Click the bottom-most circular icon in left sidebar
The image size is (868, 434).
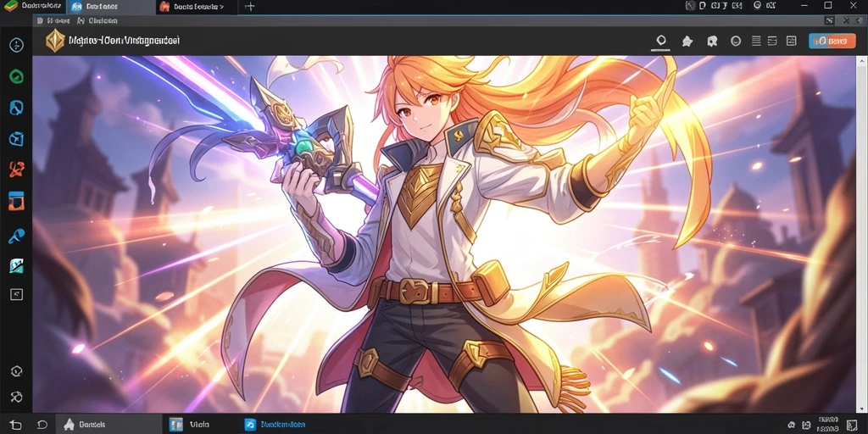[17, 397]
